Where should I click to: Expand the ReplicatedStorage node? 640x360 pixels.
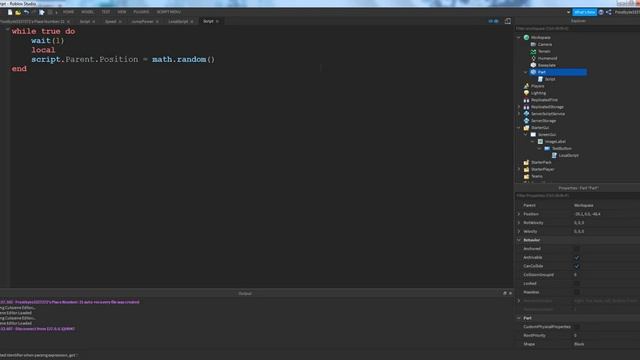pos(519,107)
